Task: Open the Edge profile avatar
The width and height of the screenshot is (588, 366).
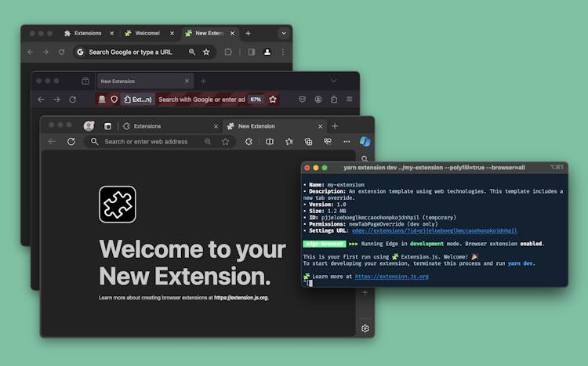Action: pos(89,126)
